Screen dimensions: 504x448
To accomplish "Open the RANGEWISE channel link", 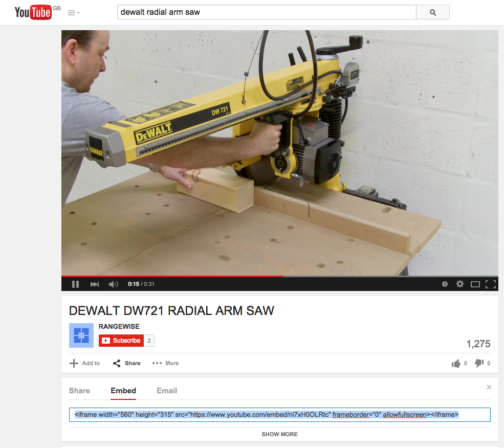I will tap(119, 326).
